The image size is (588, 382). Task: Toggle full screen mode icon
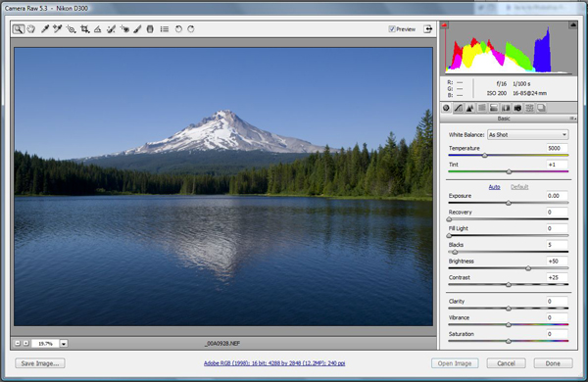(x=428, y=28)
